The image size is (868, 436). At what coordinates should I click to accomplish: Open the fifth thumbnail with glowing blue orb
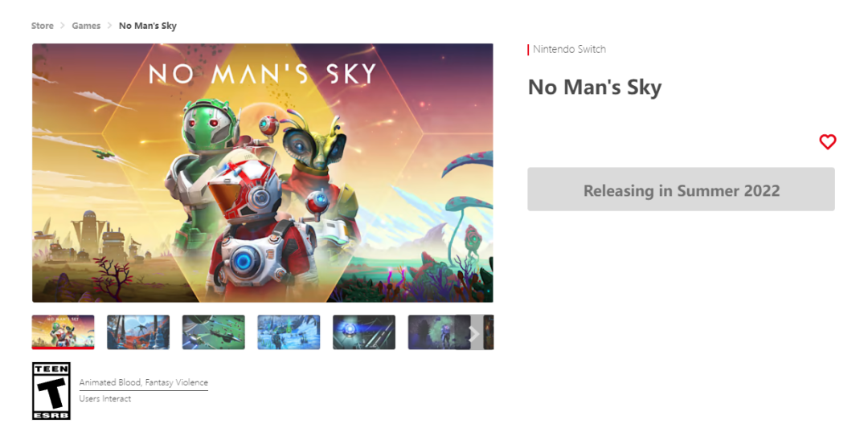pos(364,332)
